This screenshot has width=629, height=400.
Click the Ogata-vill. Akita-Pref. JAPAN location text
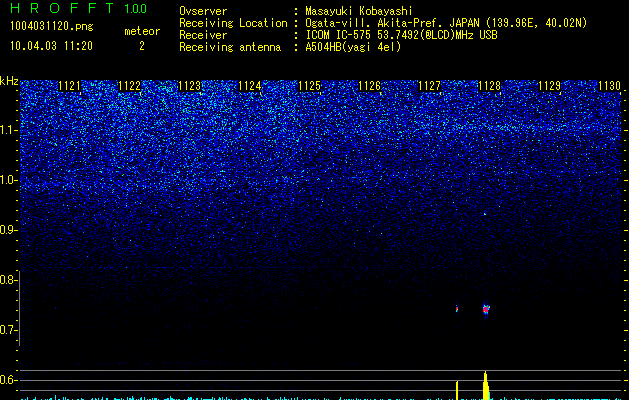(446, 23)
